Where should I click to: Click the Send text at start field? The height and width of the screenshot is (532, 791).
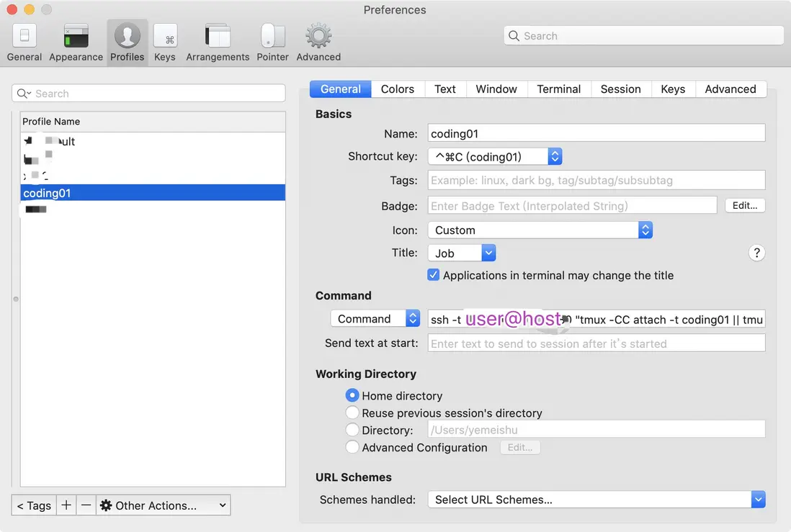pos(596,343)
